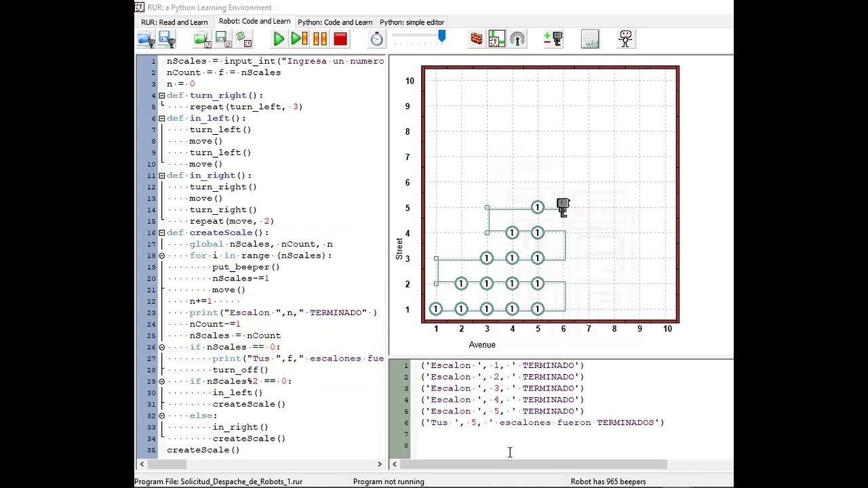Collapse def createScale fold on line 16

[161, 232]
